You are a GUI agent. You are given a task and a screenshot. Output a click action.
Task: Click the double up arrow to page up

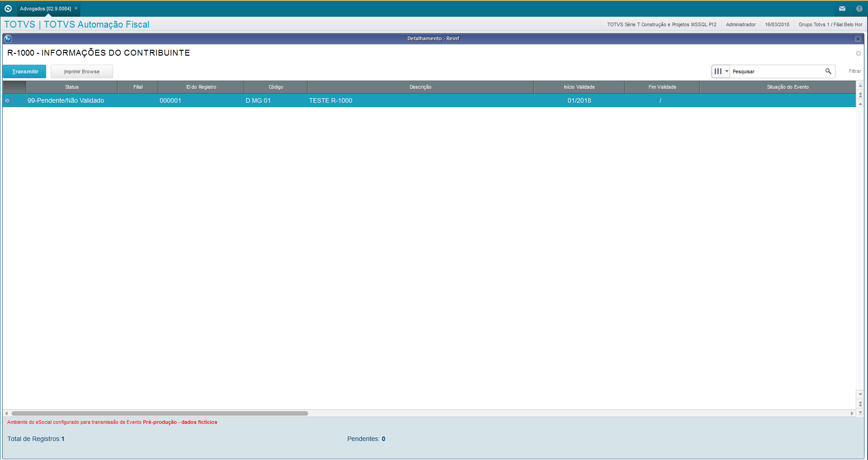pyautogui.click(x=860, y=95)
